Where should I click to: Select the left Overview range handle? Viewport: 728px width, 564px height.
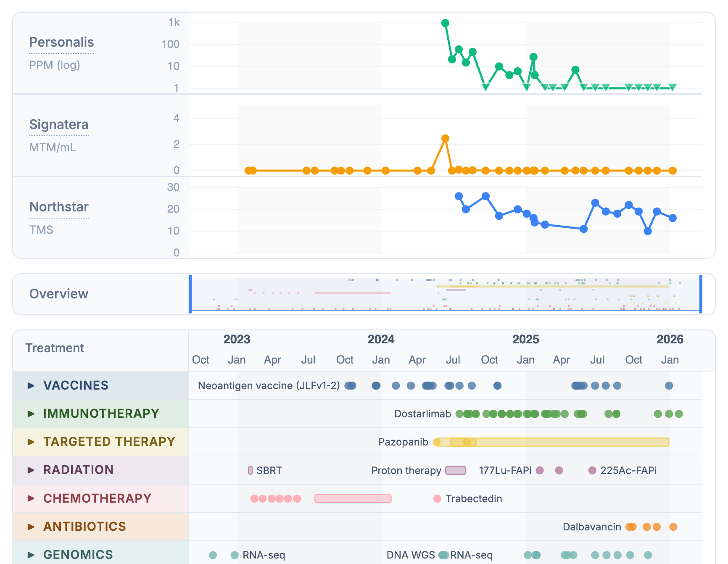[x=190, y=294]
